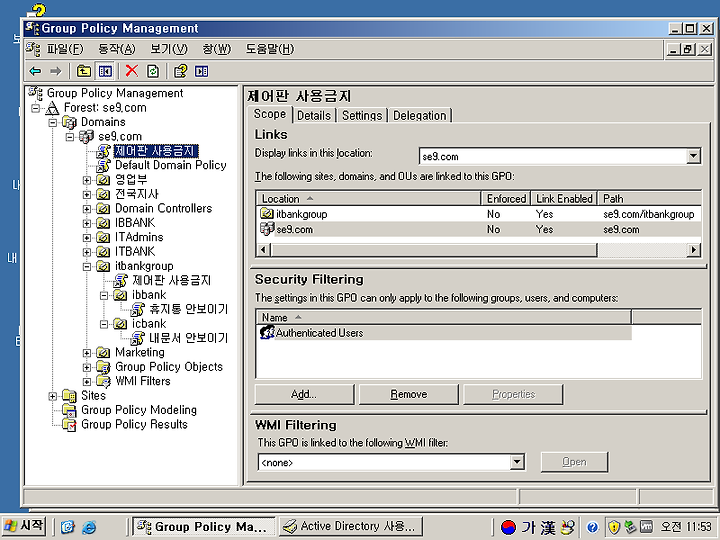Open the 보기(V) menu
The width and height of the screenshot is (720, 540).
tap(169, 49)
